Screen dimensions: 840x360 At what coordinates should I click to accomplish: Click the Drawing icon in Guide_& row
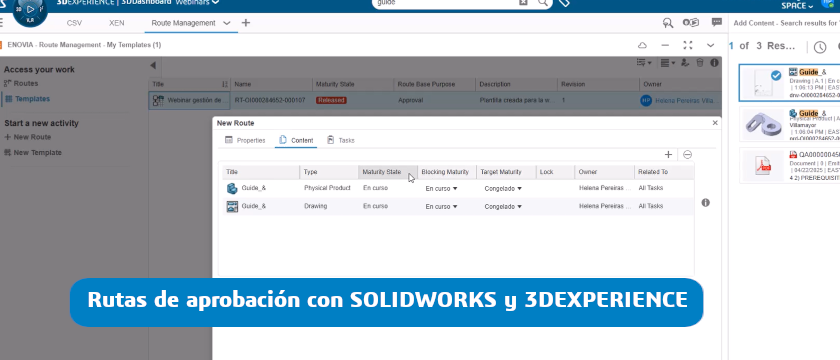click(232, 206)
